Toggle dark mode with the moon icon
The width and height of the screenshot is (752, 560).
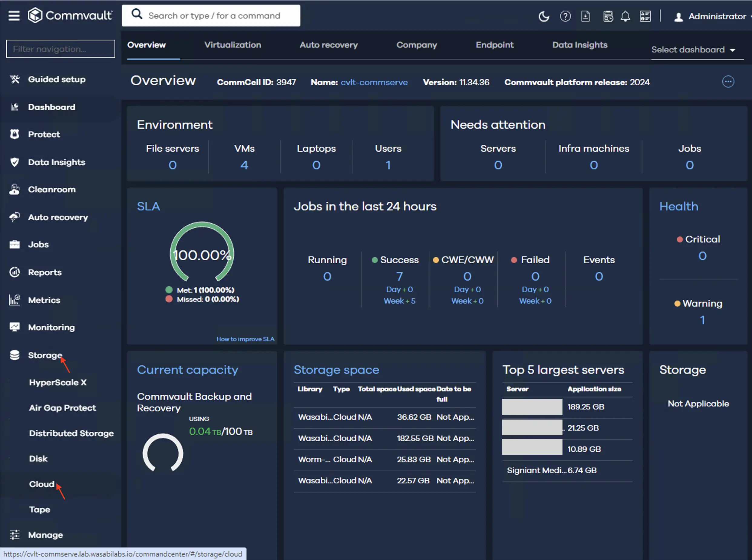pyautogui.click(x=544, y=16)
